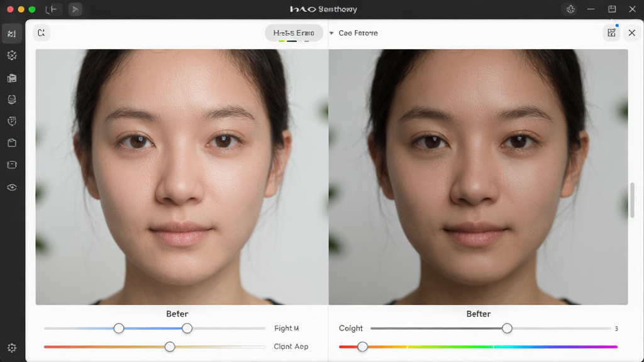
Task: Open the library books sidebar icon
Action: point(12,78)
